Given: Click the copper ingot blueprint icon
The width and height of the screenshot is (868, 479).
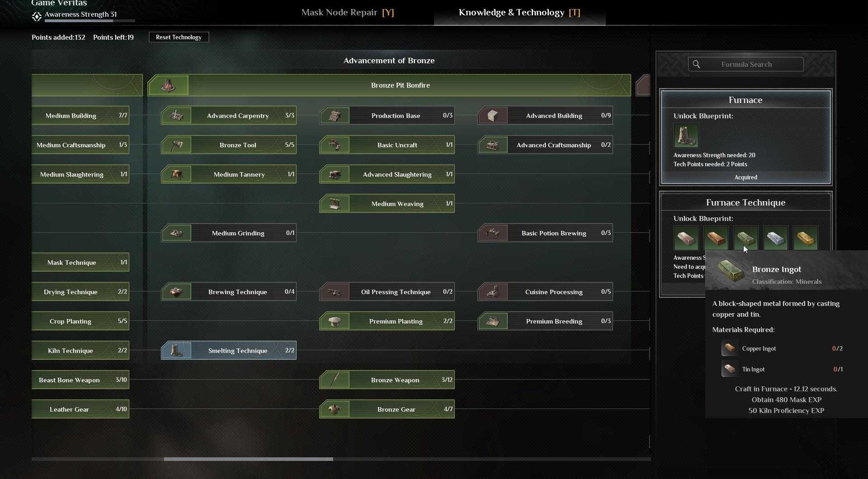Looking at the screenshot, I should pos(716,238).
